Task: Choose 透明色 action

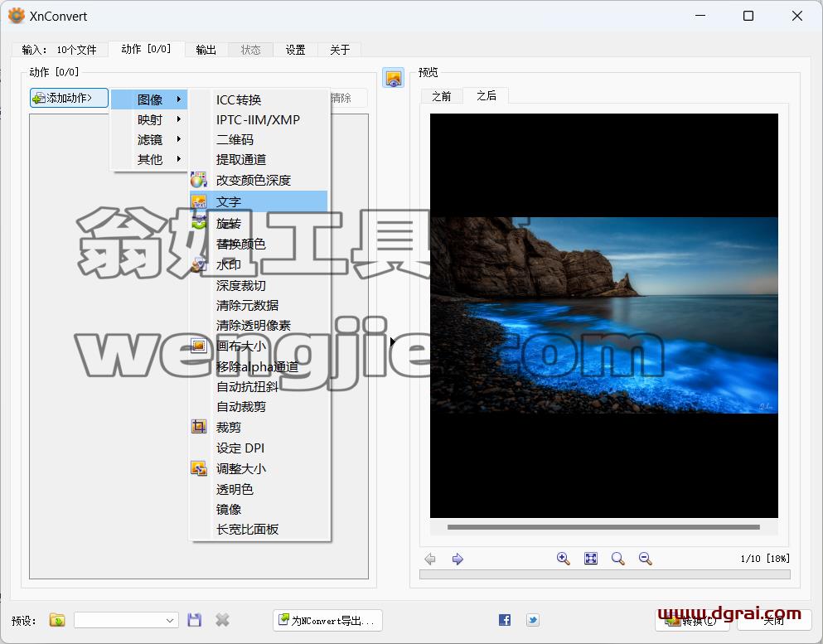Action: click(259, 489)
